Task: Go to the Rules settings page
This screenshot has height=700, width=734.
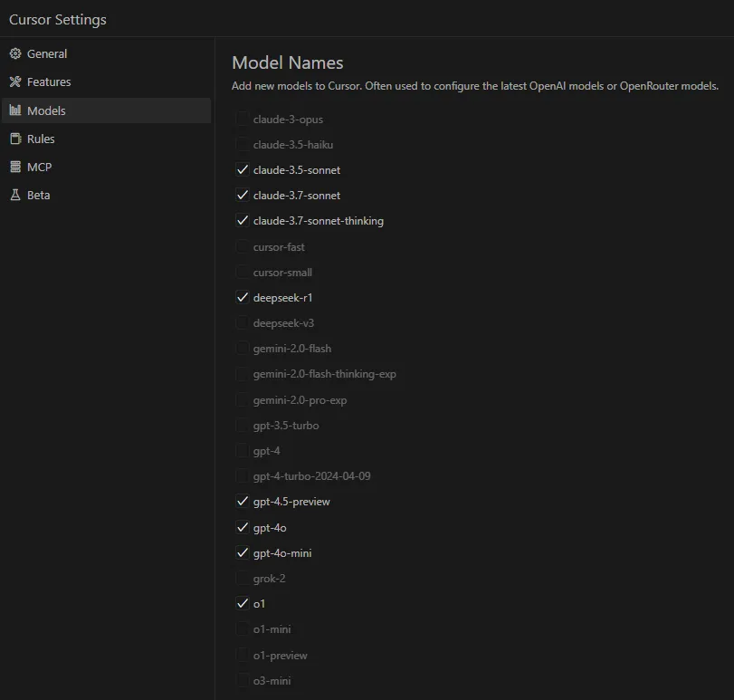Action: (x=41, y=139)
